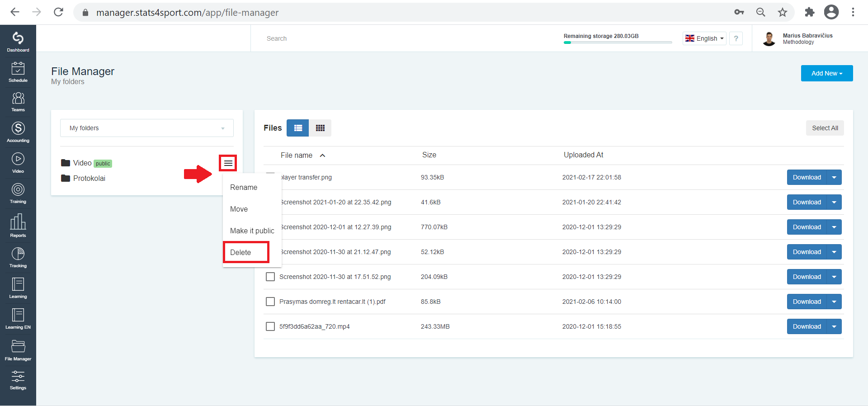Screen dimensions: 868x406
Task: Open the browser extensions puzzle icon
Action: tap(809, 12)
